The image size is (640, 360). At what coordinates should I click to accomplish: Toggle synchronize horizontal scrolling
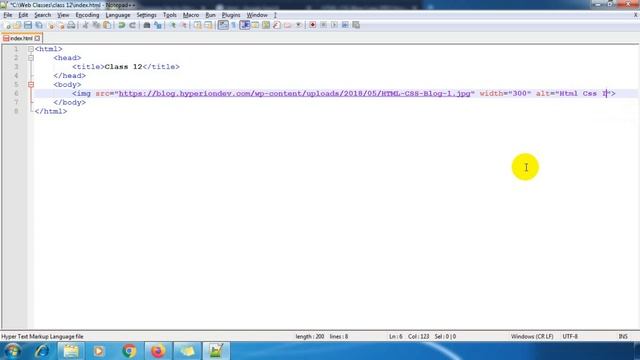point(208,25)
